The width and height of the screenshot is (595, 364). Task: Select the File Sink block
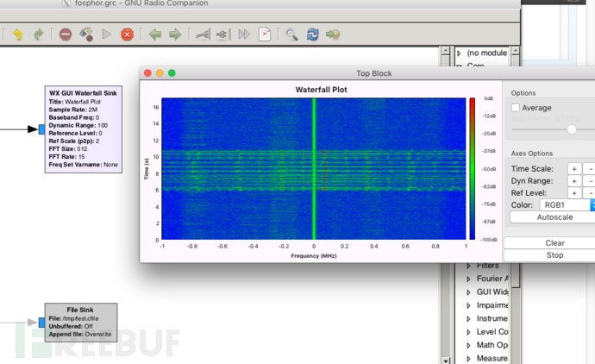click(x=80, y=322)
